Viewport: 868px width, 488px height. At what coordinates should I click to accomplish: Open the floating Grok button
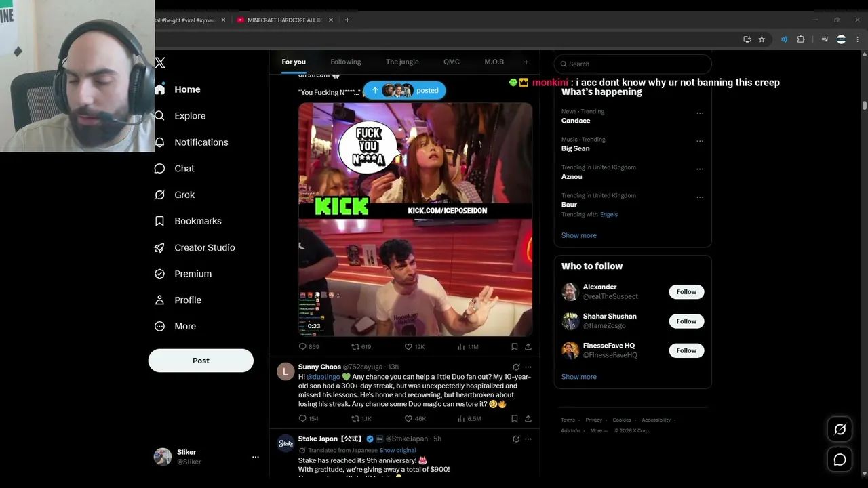840,429
